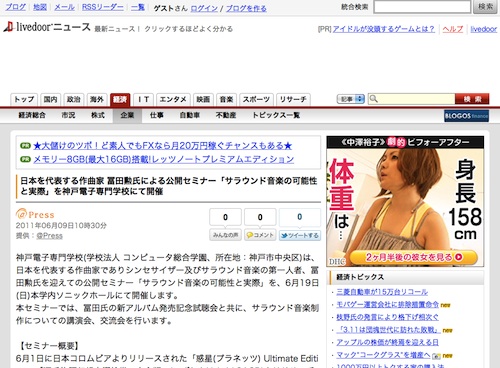Select 企業 in the sub menu

click(x=127, y=115)
